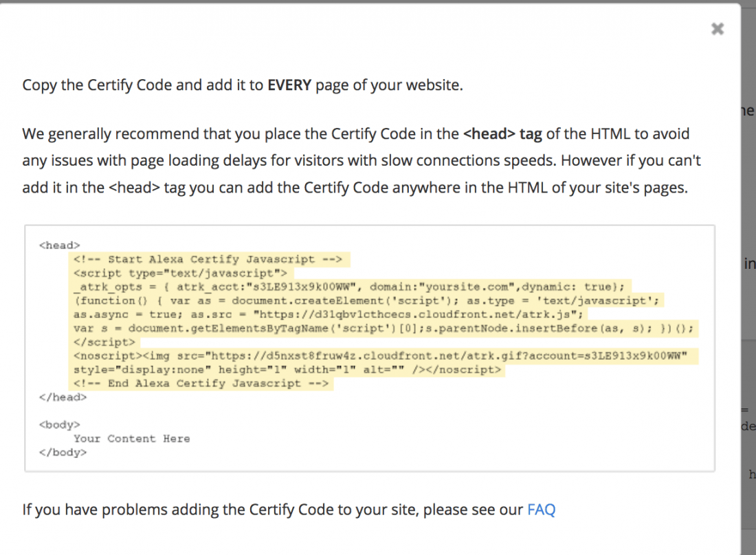756x555 pixels.
Task: Close the Certify Code dialog
Action: [x=718, y=29]
